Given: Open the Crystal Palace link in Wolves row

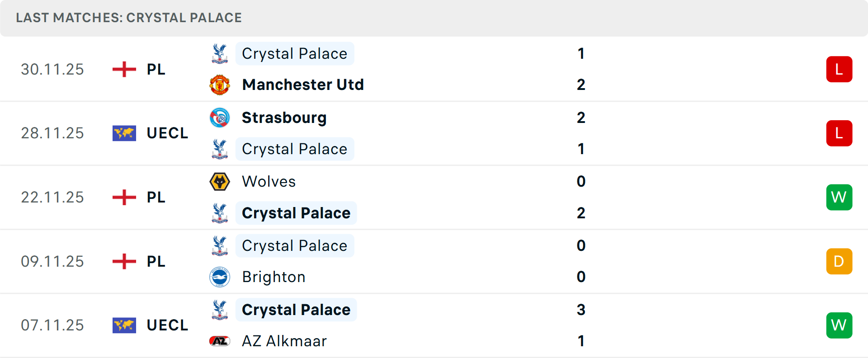Looking at the screenshot, I should [296, 212].
